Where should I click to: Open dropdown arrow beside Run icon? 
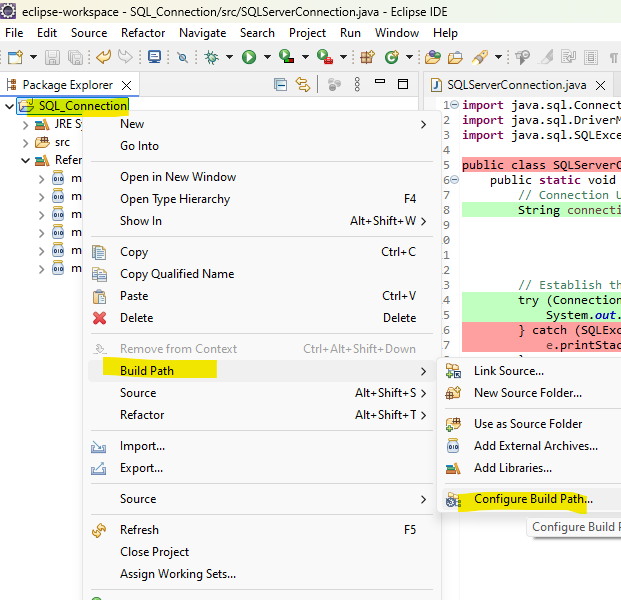267,57
